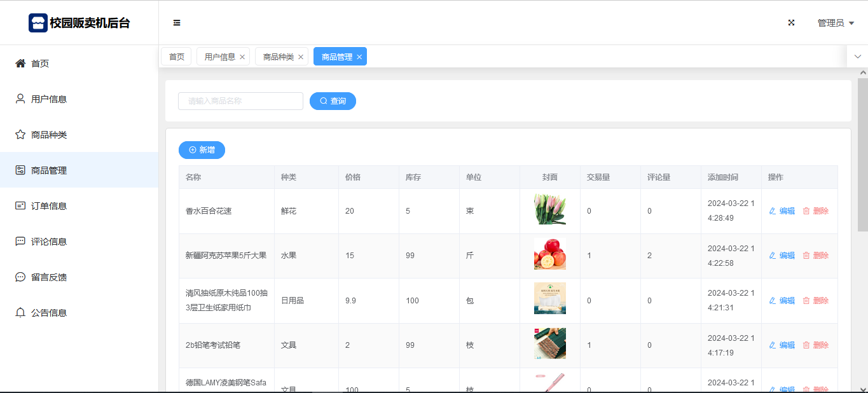Switch to the 用户信息 tab
Image resolution: width=868 pixels, height=393 pixels.
219,57
